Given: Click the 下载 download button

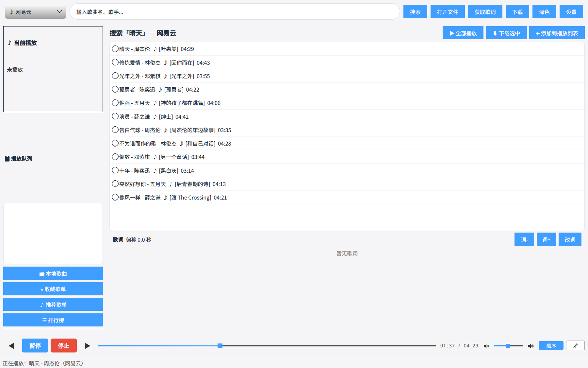Looking at the screenshot, I should click(517, 12).
